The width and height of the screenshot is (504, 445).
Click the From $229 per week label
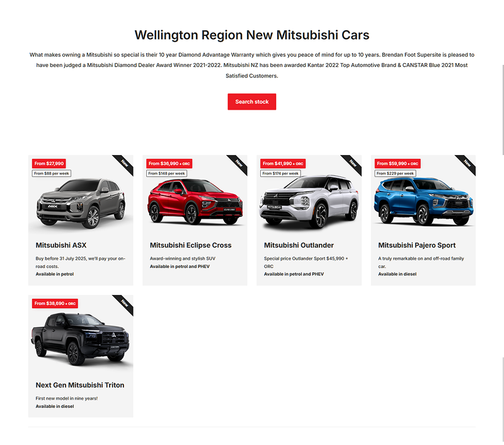pos(396,173)
